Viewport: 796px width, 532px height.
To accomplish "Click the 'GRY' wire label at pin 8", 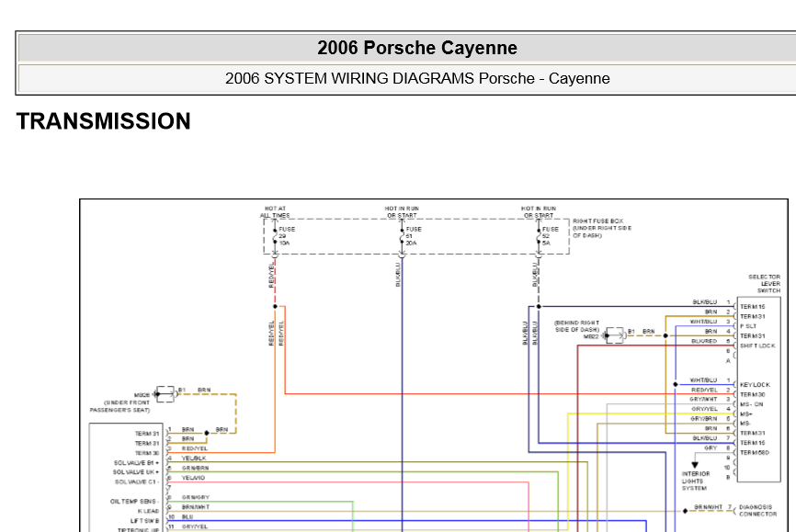I will 711,447.
